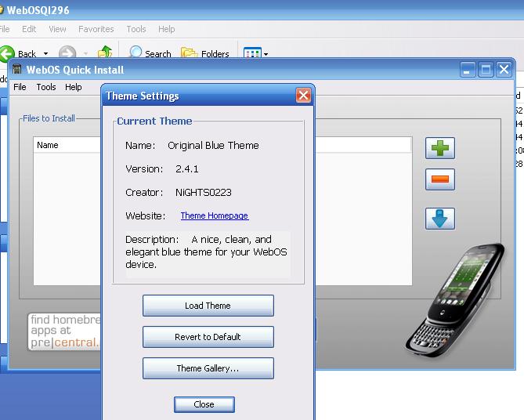
Task: Click the Palm Pre phone image
Action: coord(456,299)
